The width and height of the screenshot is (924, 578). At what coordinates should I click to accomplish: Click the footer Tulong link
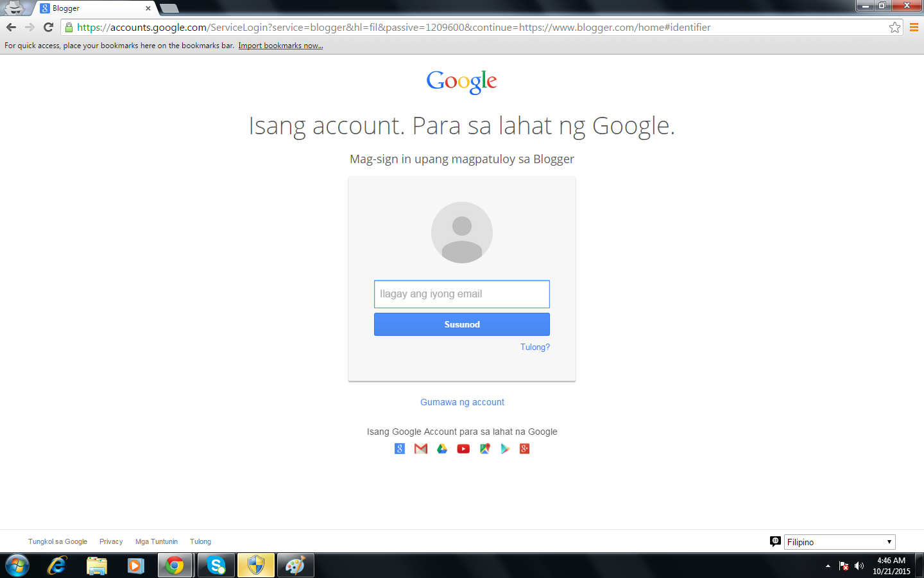pyautogui.click(x=200, y=541)
